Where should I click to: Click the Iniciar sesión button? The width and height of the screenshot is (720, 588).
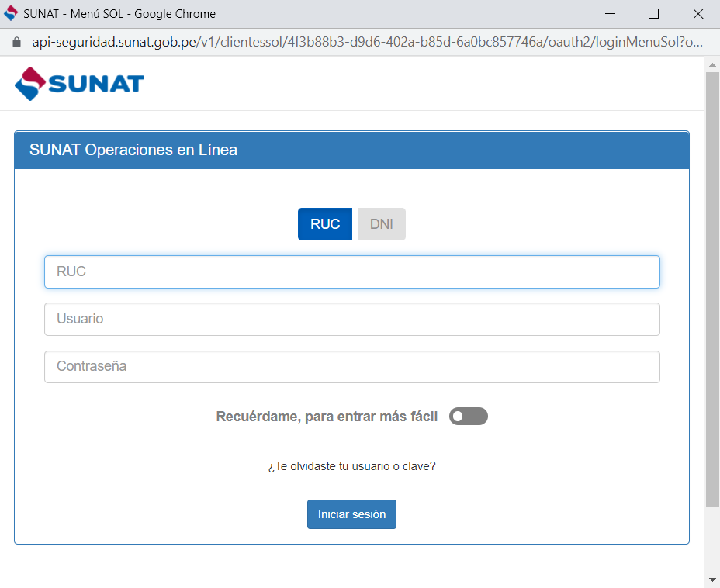click(x=351, y=514)
